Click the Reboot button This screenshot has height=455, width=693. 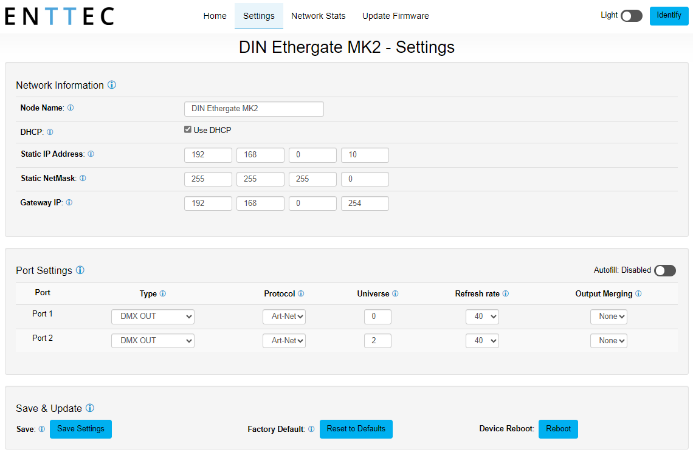[558, 429]
